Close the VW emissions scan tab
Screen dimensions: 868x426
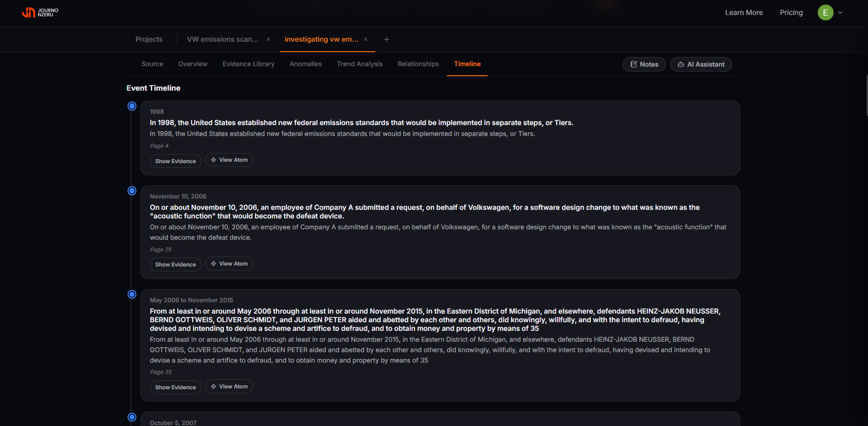pyautogui.click(x=269, y=39)
